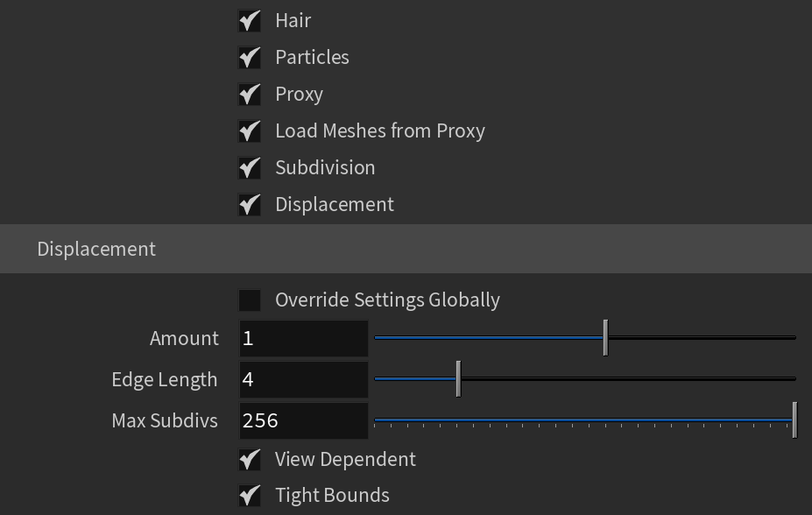Click the Amount slider handle
Screen dimensions: 812x515
[605, 337]
